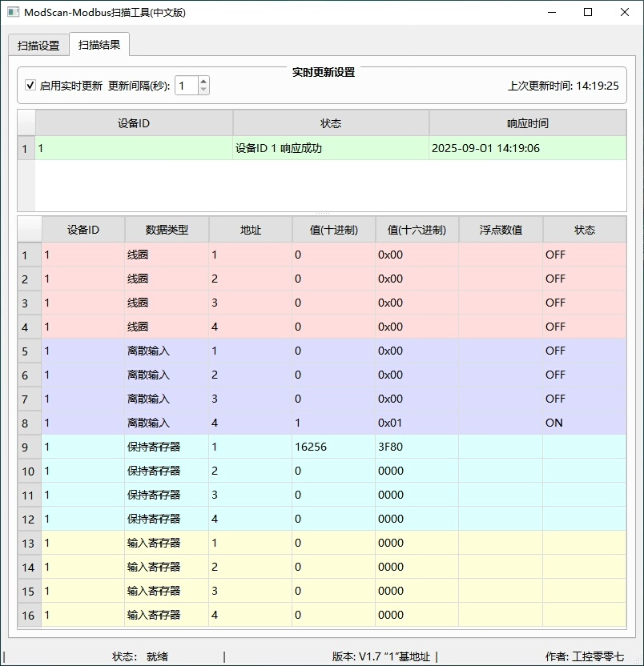This screenshot has width=644, height=666.
Task: Click the 状态 header in device table
Action: (331, 123)
